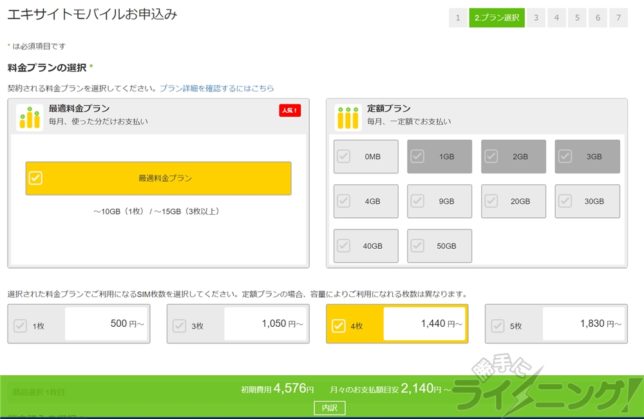
Task: Click the 毎月、使った分だけお支払い subtitle
Action: (x=99, y=122)
